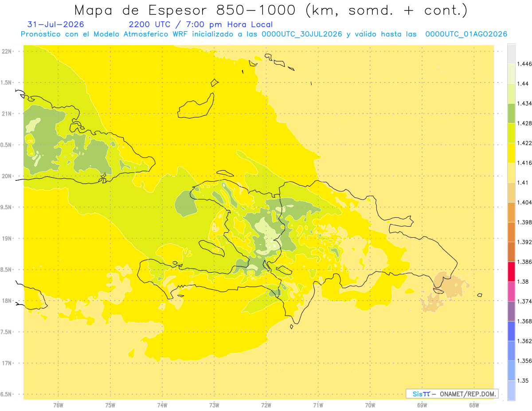Click the legend value 1.392
Image resolution: width=532 pixels, height=411 pixels.
(x=524, y=242)
